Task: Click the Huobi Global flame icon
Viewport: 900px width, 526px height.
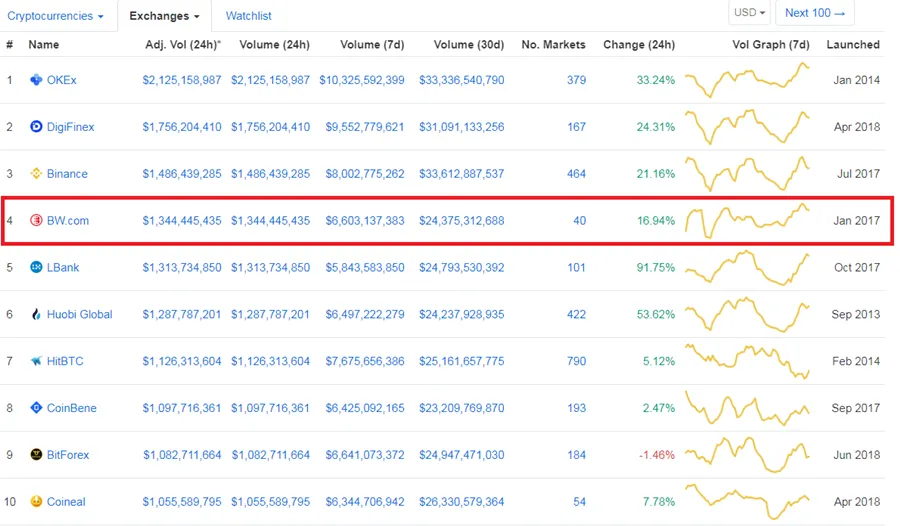Action: (36, 314)
